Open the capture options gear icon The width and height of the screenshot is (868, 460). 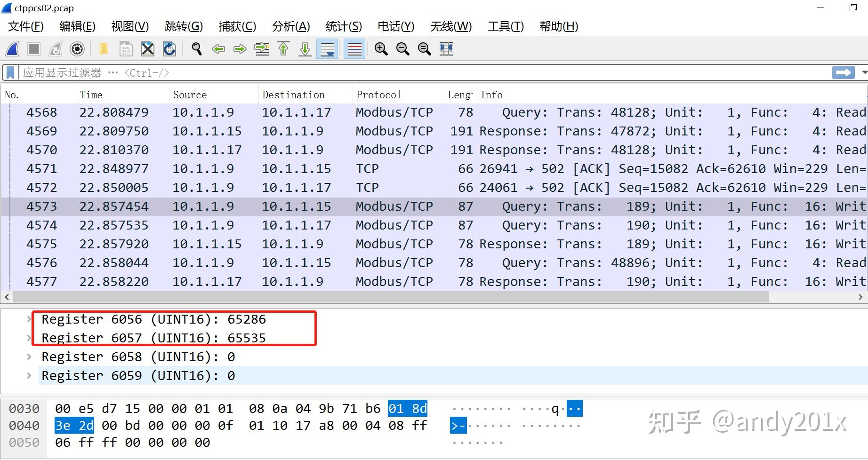coord(77,49)
